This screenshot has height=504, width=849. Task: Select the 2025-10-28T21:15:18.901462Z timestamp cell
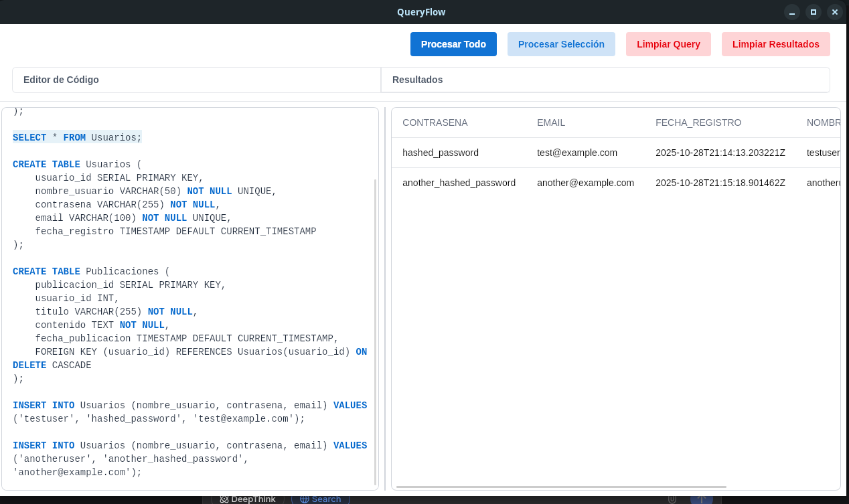click(720, 183)
